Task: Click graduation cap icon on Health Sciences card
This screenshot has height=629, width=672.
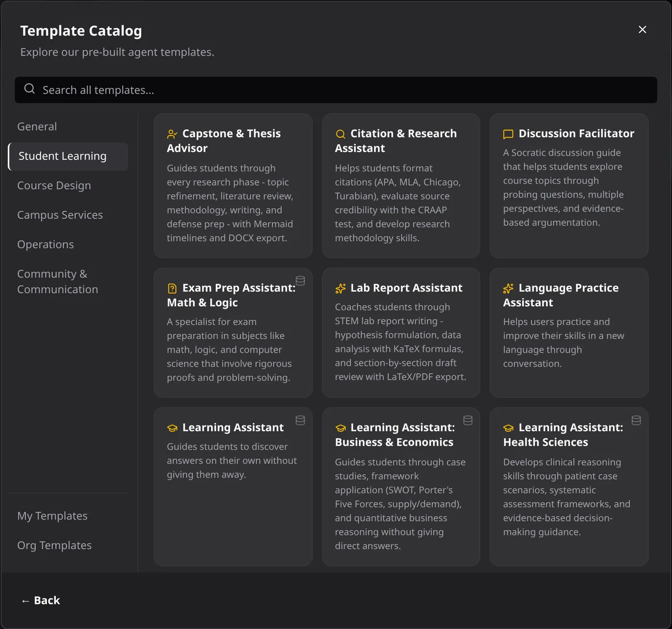Action: (508, 428)
